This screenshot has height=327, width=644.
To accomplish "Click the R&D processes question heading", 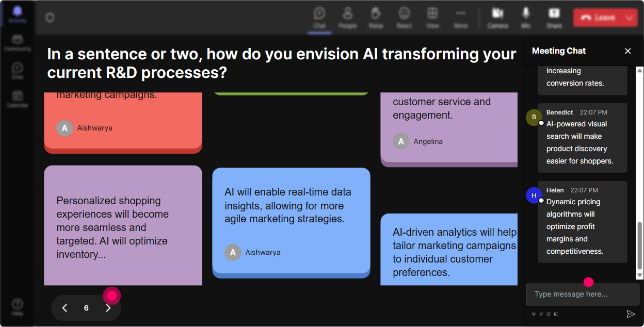I will [282, 63].
